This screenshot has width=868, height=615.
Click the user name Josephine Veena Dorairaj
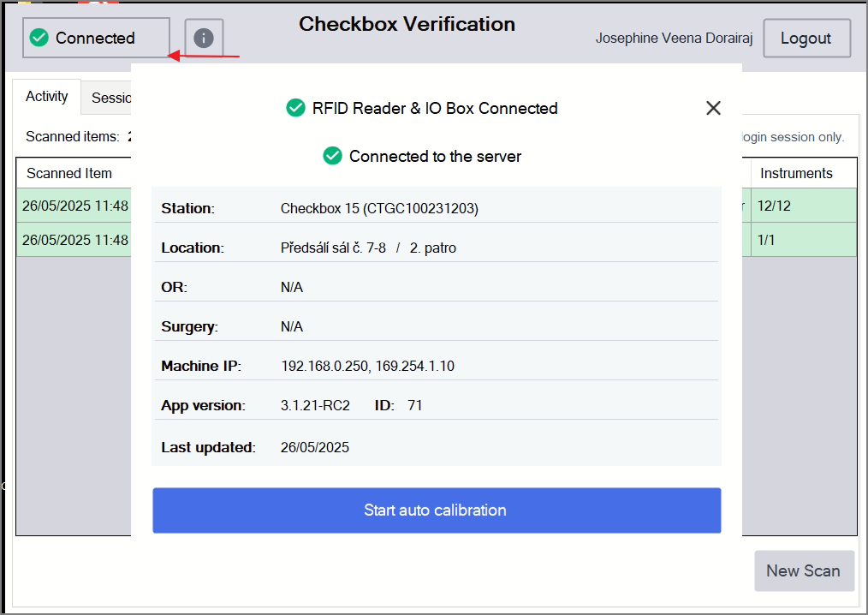click(x=674, y=39)
